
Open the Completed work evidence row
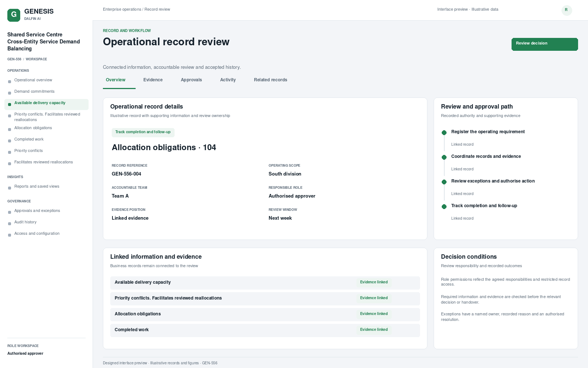265,330
